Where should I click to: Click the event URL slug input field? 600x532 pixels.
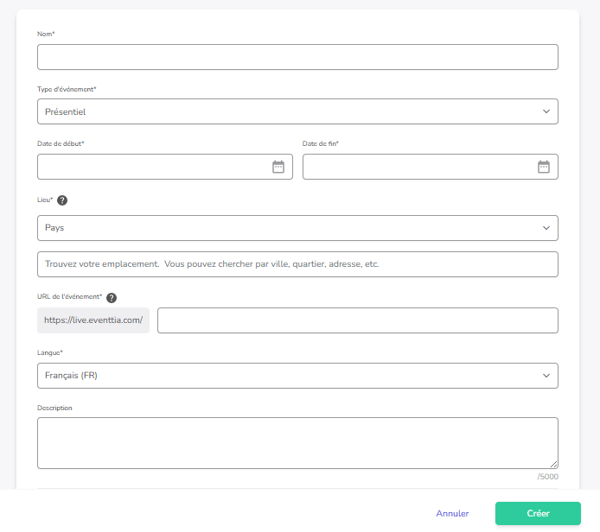coord(357,320)
